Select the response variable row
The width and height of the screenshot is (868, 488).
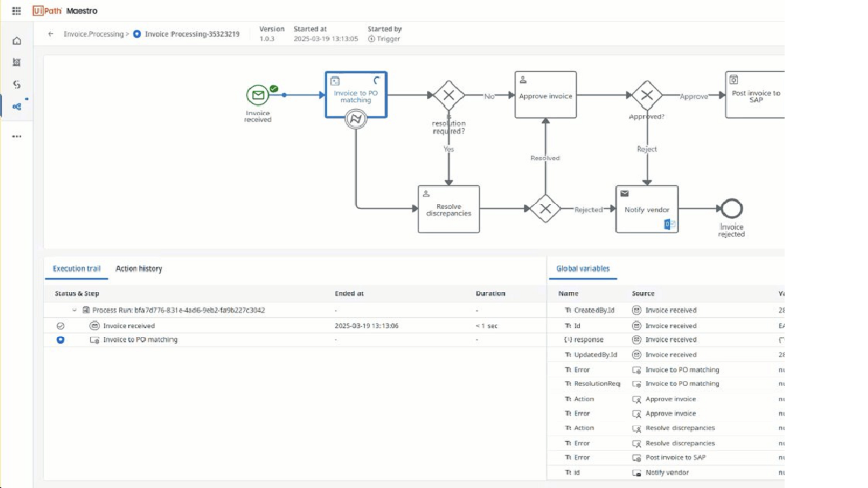point(666,340)
